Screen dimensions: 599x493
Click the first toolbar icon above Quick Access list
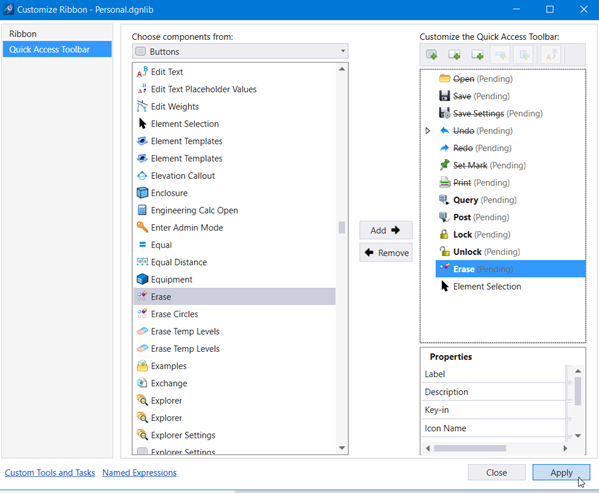coord(431,55)
